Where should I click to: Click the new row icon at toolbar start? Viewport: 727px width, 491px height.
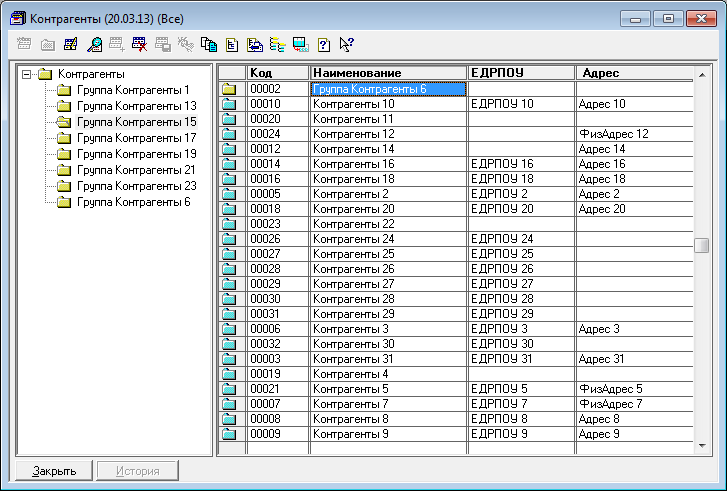click(x=24, y=44)
